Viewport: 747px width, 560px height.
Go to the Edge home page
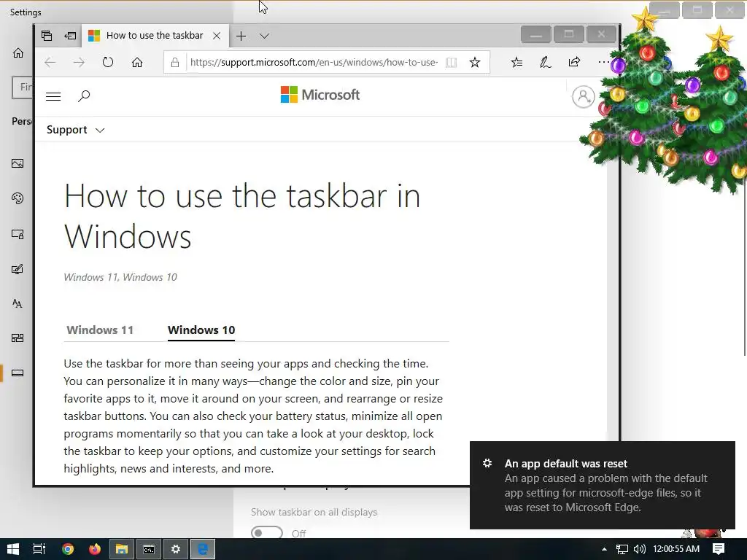pos(137,63)
